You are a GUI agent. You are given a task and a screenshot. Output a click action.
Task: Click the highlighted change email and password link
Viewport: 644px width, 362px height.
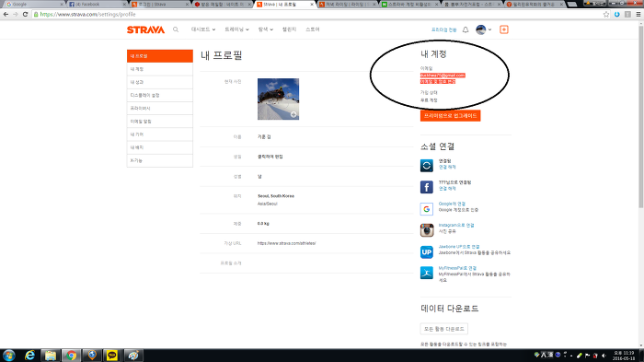point(438,81)
